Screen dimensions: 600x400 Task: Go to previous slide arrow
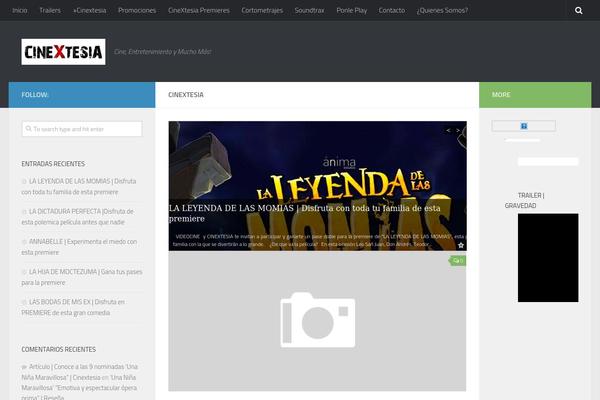pos(448,131)
